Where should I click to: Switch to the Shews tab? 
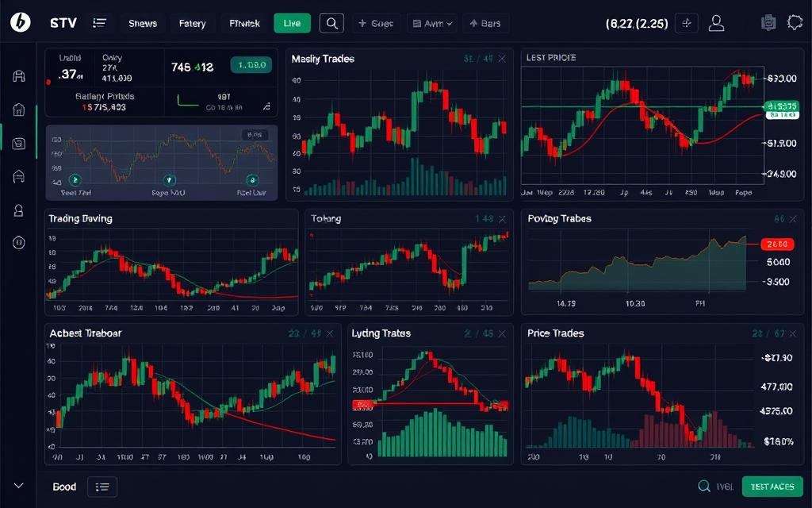(x=143, y=23)
